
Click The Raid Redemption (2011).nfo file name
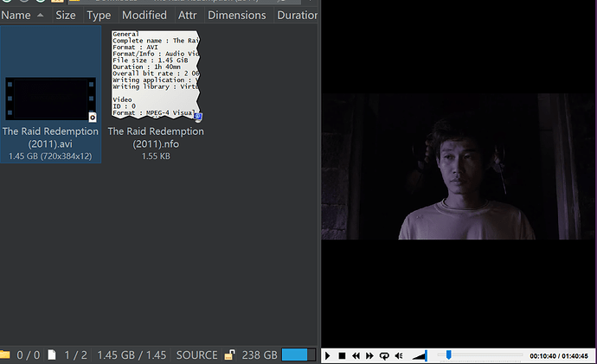[156, 137]
